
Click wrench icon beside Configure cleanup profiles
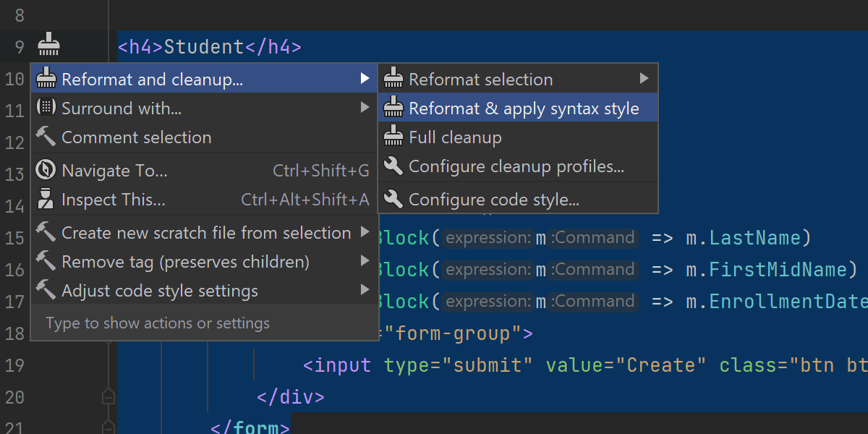click(x=393, y=166)
